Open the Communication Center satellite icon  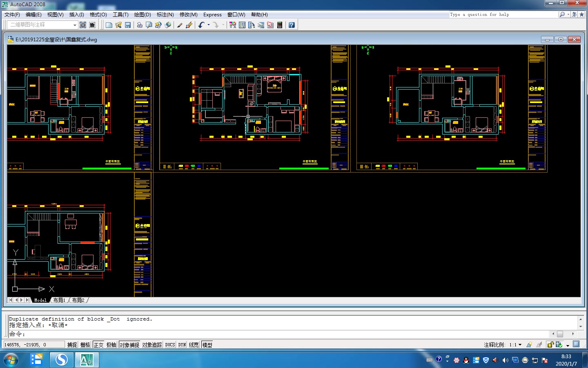pyautogui.click(x=575, y=14)
